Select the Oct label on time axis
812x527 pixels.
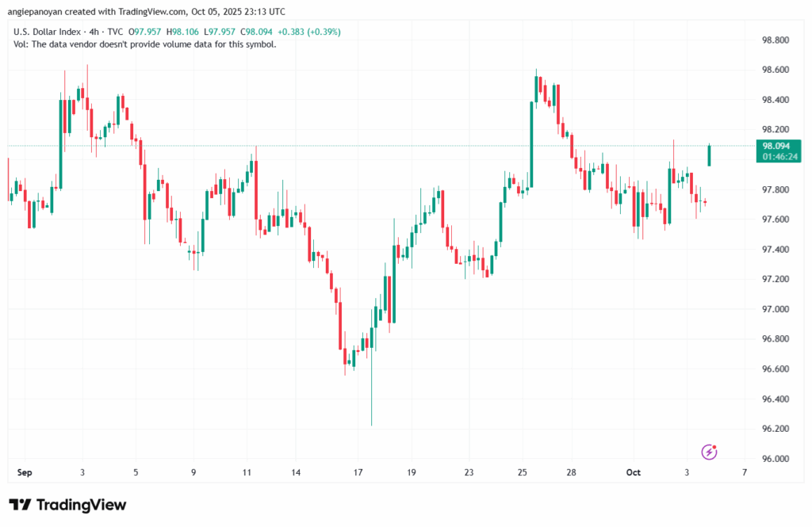pos(633,472)
